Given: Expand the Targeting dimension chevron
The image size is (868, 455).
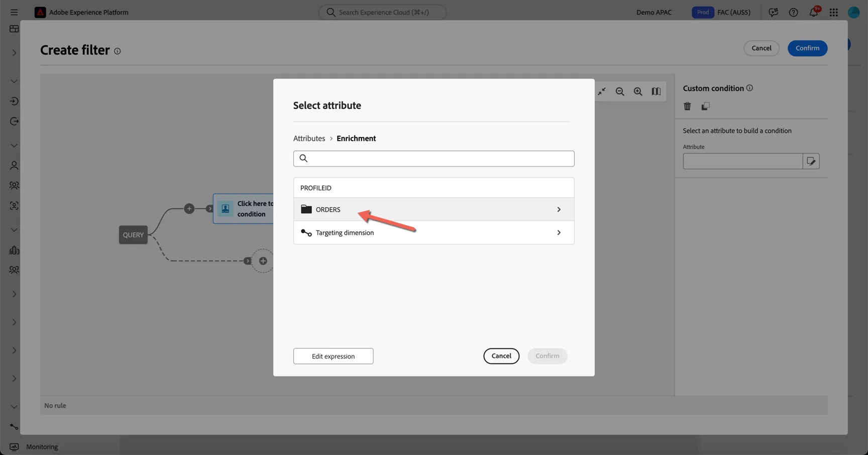Looking at the screenshot, I should pos(559,232).
